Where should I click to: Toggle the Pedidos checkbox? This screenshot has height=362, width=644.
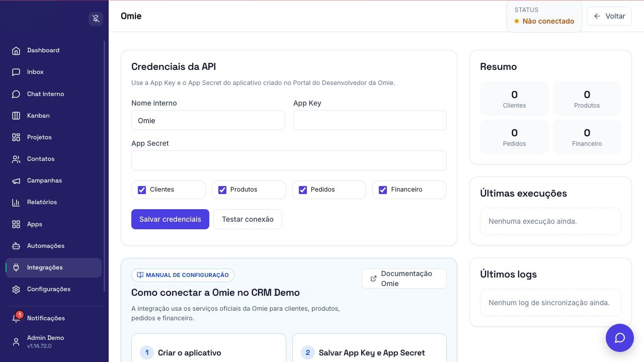(303, 190)
